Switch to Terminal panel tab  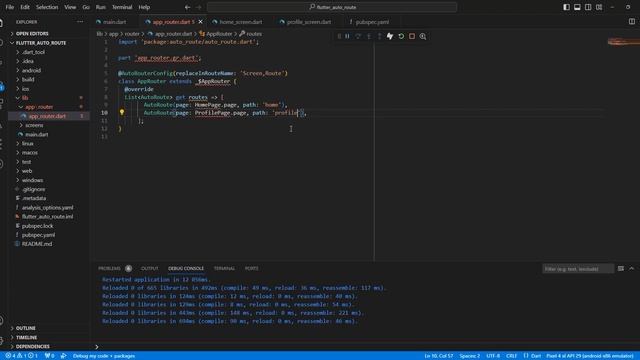224,269
